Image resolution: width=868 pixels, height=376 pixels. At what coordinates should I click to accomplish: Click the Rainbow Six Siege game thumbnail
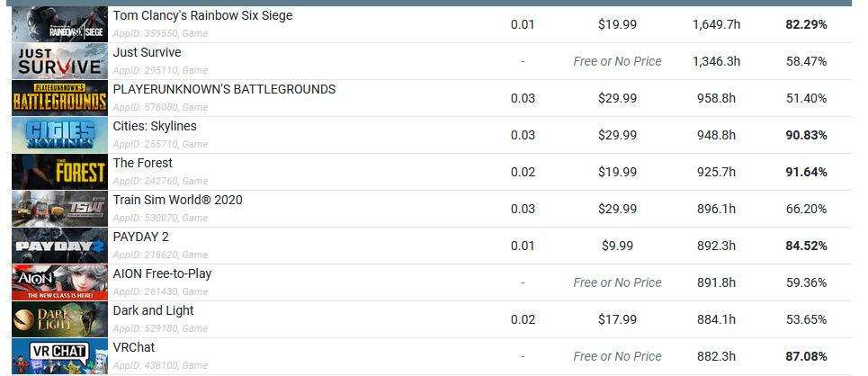point(59,24)
